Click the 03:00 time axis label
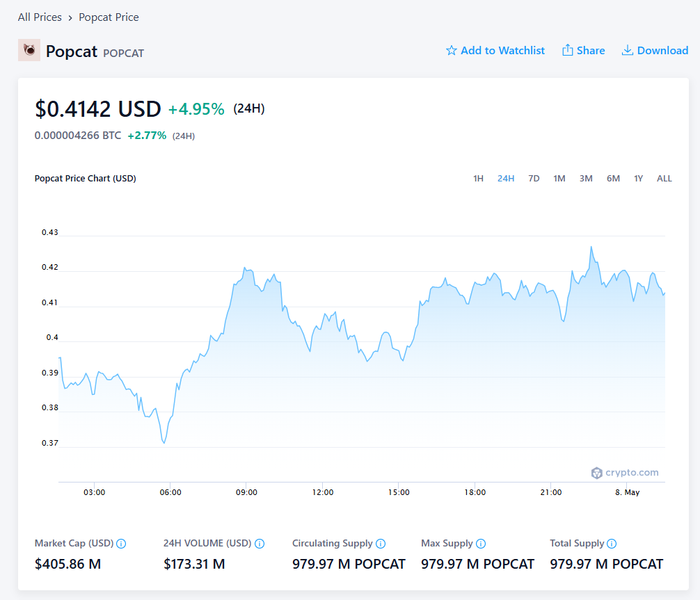This screenshot has width=700, height=600. [x=95, y=492]
